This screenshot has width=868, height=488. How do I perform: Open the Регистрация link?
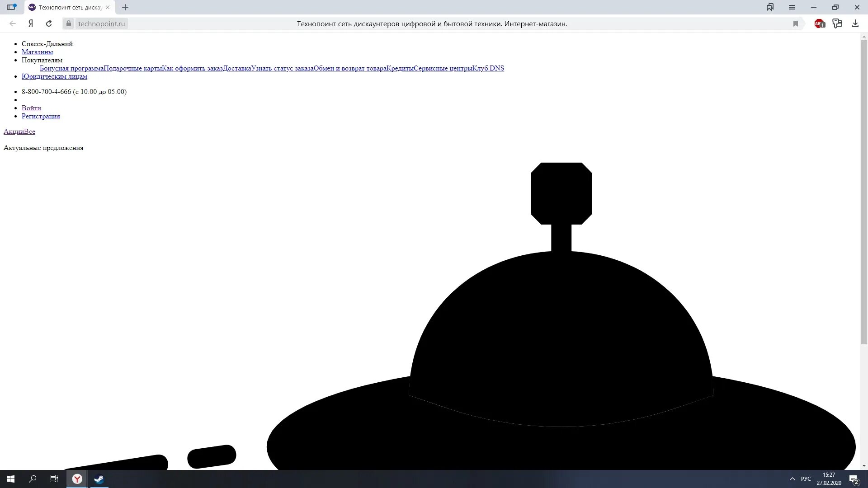[x=41, y=116]
